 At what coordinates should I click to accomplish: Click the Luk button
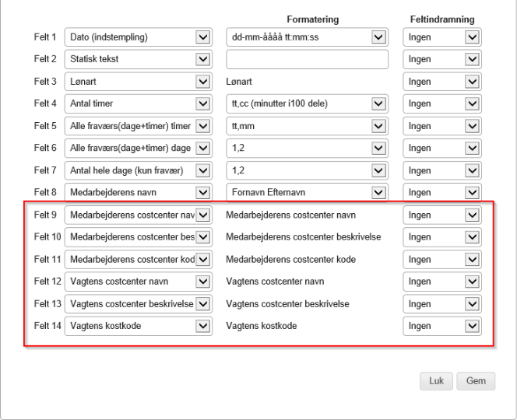click(436, 381)
